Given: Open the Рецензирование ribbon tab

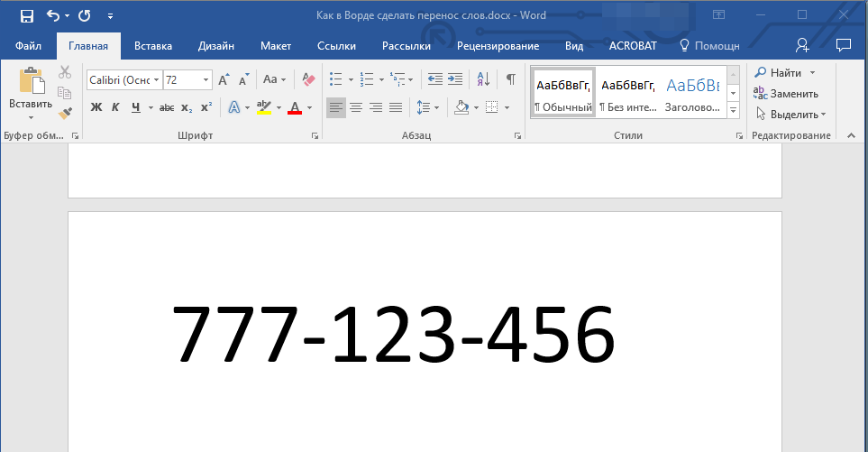Looking at the screenshot, I should (x=498, y=46).
